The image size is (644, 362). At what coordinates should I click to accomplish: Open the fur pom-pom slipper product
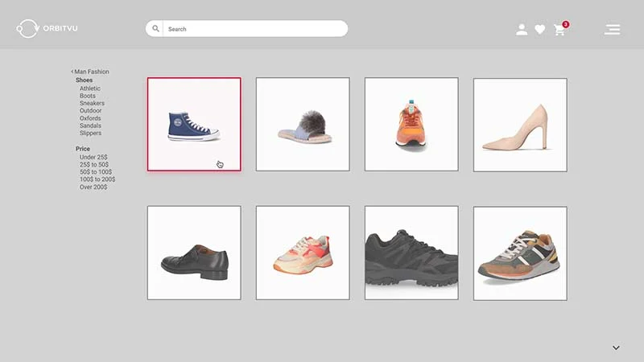click(303, 125)
